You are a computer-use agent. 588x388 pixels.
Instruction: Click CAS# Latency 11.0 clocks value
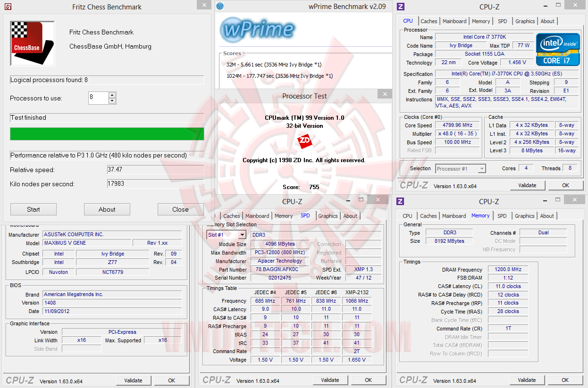coord(508,286)
